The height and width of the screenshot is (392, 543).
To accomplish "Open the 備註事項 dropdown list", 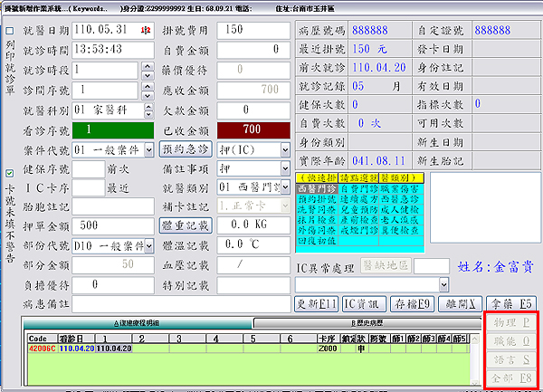I will click(x=285, y=167).
